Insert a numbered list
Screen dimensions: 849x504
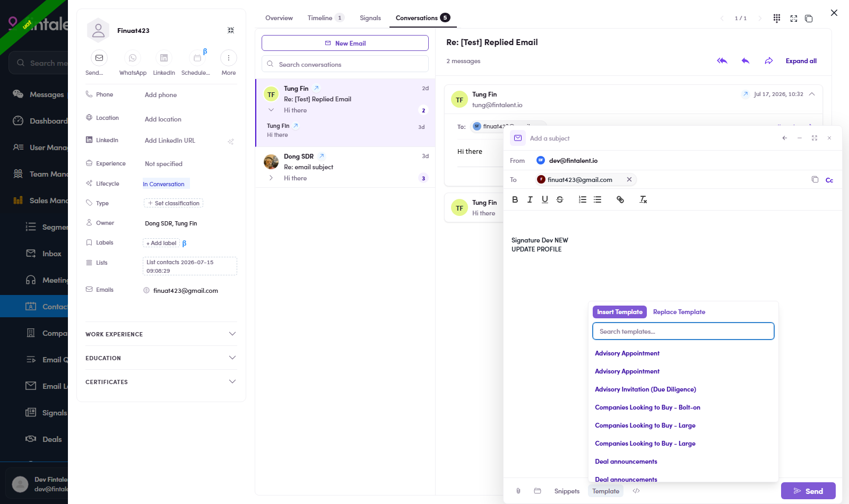(583, 199)
